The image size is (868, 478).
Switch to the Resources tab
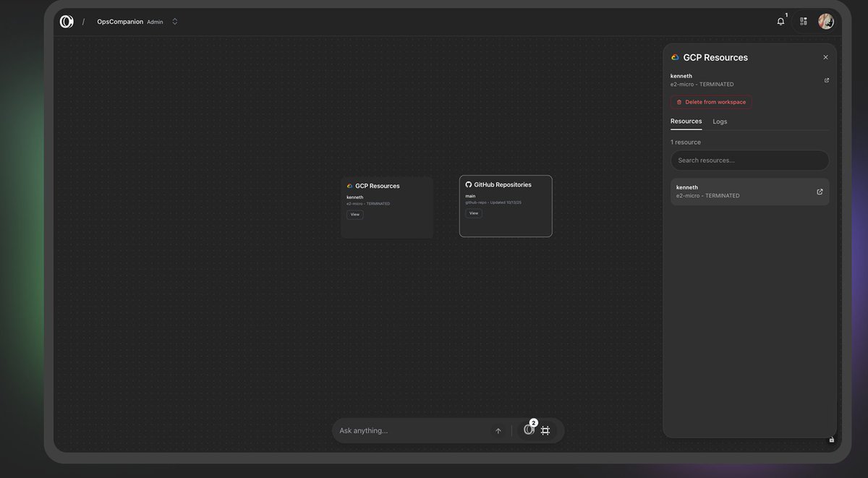click(x=686, y=121)
